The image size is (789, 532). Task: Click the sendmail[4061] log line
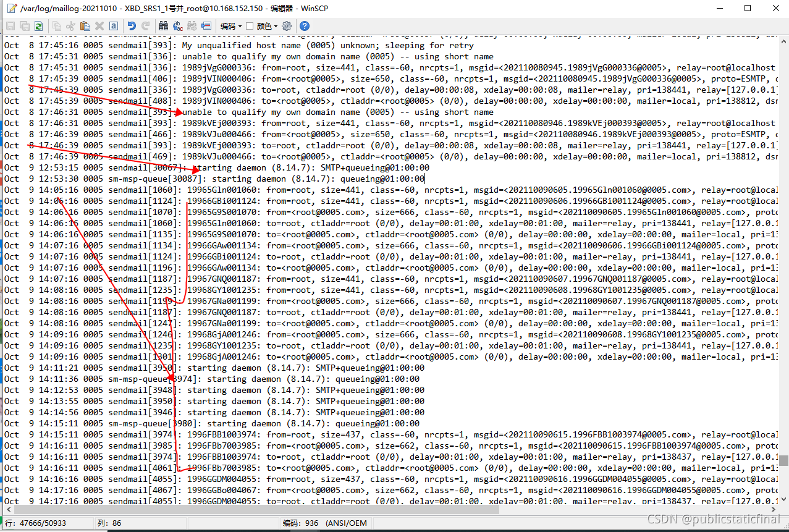point(390,468)
